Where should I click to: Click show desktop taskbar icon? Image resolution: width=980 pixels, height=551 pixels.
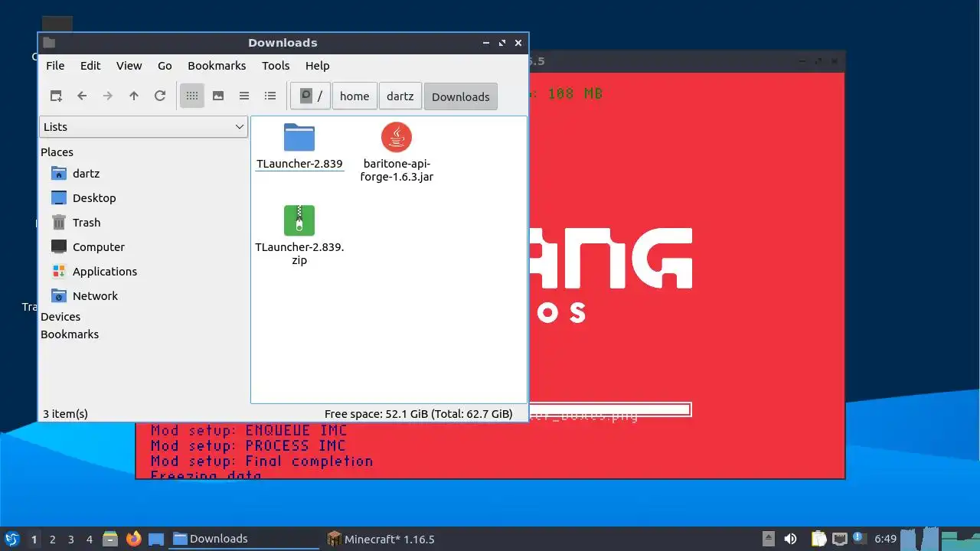(x=156, y=539)
